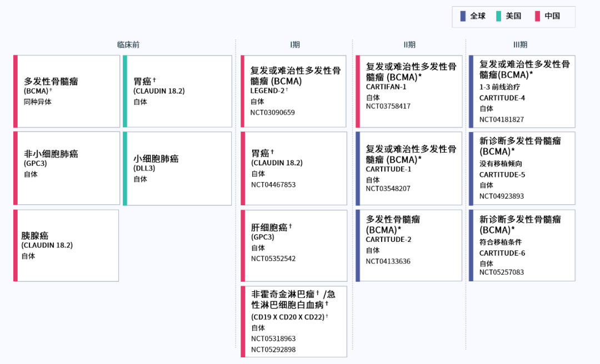Viewport: 600px width, 364px height.
Task: Select the III期 column header
Action: pyautogui.click(x=521, y=45)
